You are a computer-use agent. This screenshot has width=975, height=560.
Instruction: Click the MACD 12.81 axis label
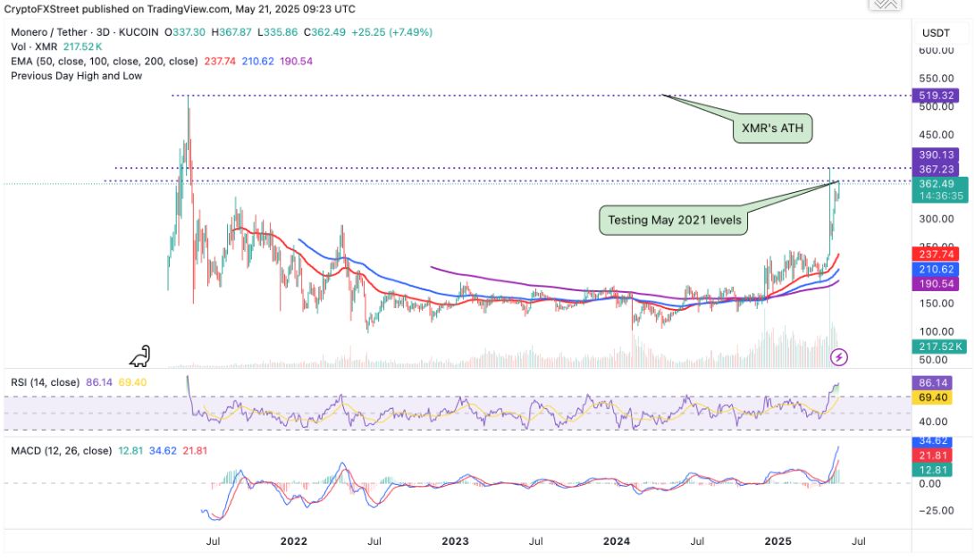click(931, 470)
